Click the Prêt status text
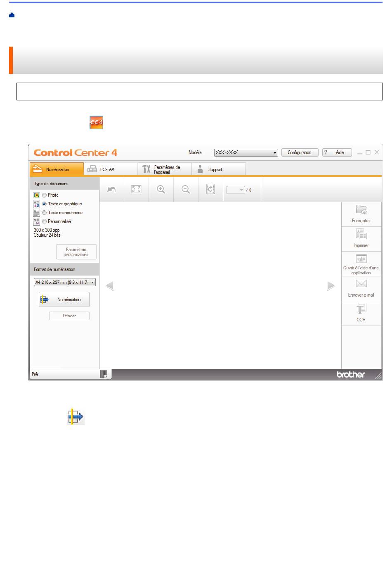Image resolution: width=392 pixels, height=573 pixels. point(35,374)
